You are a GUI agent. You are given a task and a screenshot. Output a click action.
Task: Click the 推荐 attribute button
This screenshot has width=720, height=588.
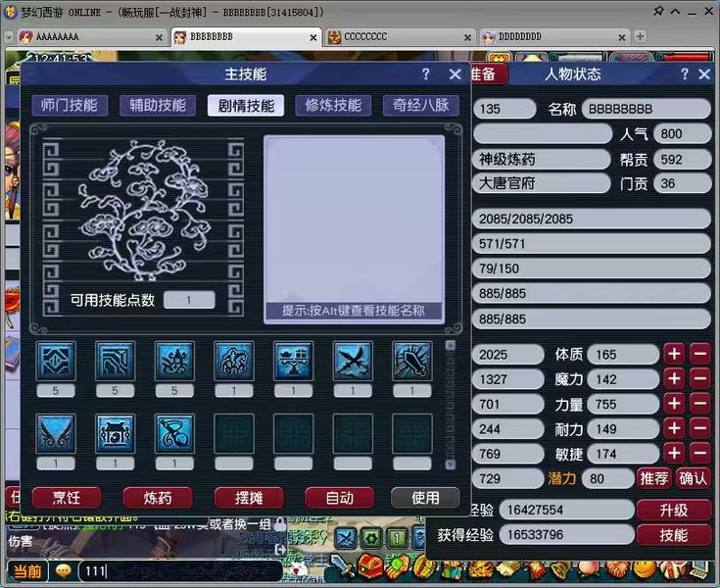[654, 478]
